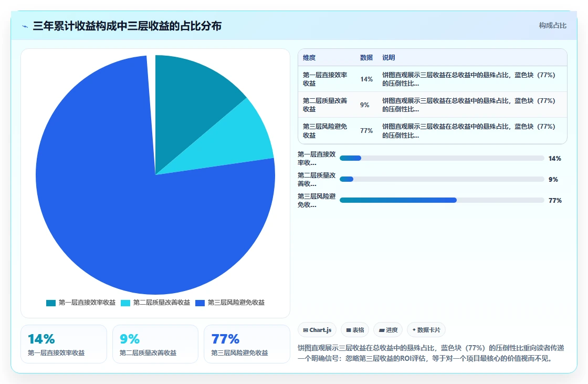Click the 第一层直接效... progress row label

point(317,159)
